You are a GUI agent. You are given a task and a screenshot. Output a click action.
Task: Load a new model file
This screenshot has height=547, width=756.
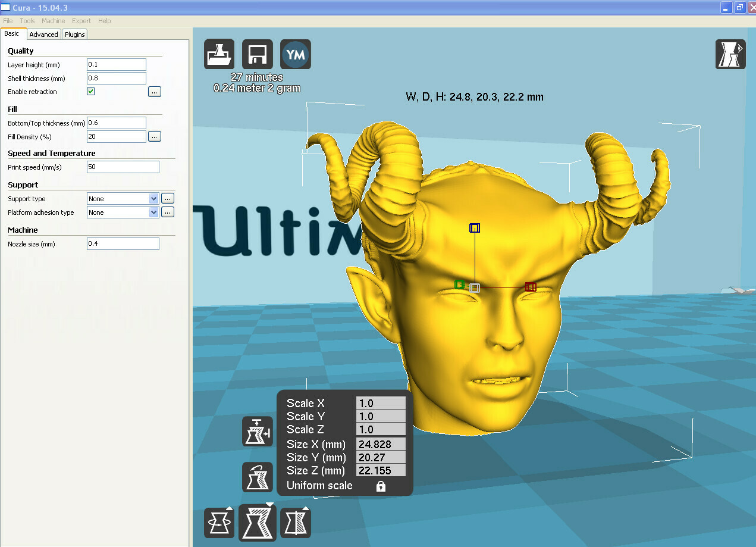219,54
